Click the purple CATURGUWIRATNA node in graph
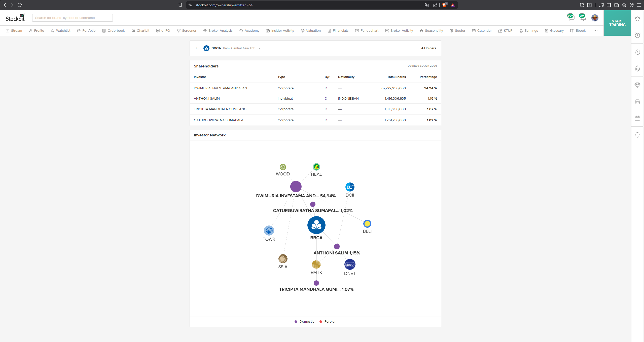 coord(313,204)
